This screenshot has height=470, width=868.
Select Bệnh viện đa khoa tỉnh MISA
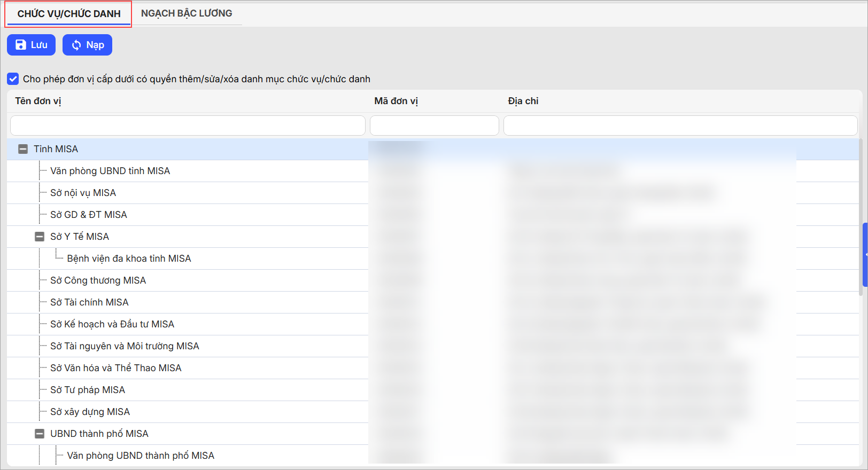129,258
